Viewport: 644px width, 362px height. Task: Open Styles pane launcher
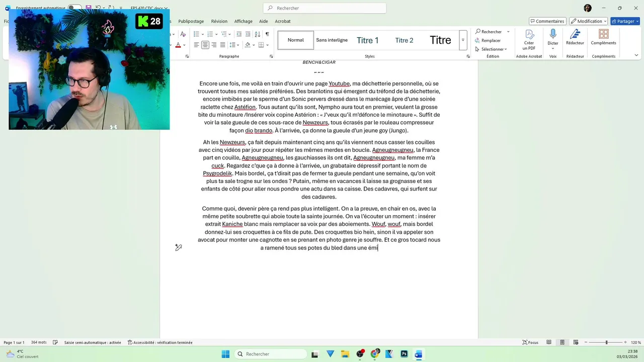click(468, 56)
